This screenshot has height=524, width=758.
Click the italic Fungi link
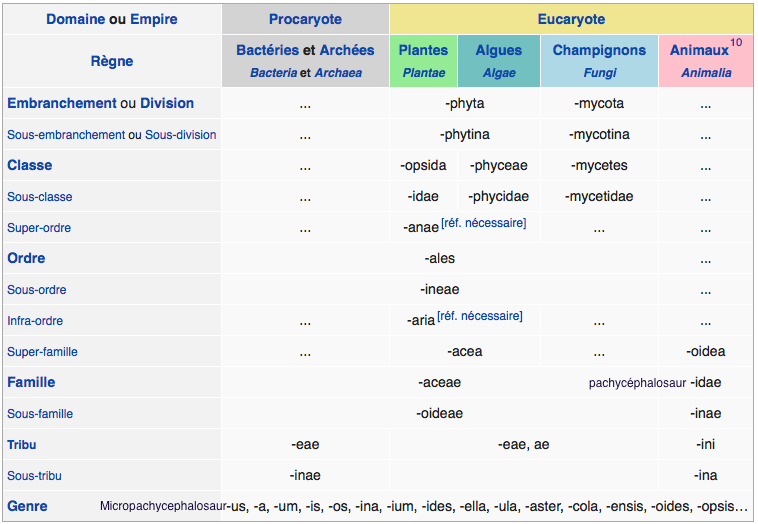(599, 73)
